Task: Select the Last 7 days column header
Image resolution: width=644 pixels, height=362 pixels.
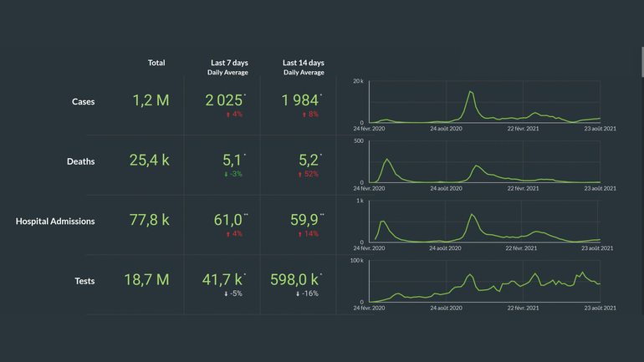Action: 226,63
